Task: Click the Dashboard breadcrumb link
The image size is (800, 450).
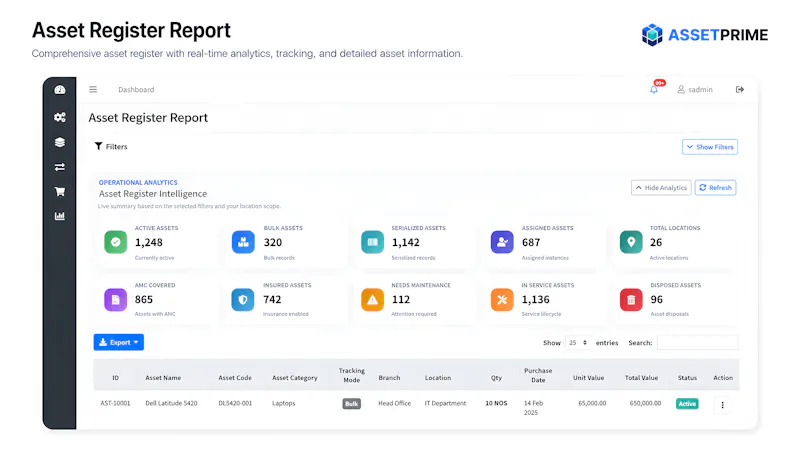Action: point(136,89)
